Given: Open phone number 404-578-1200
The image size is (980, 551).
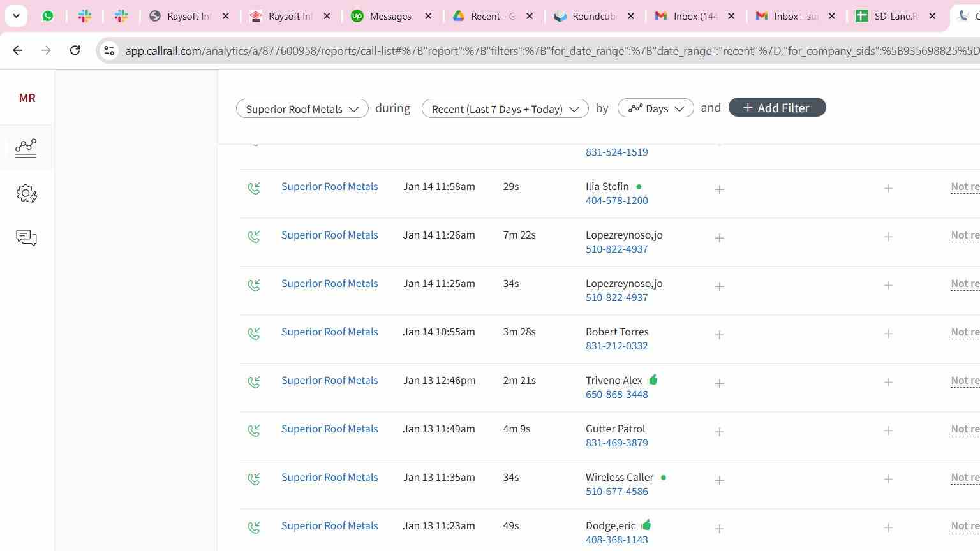Looking at the screenshot, I should (616, 200).
